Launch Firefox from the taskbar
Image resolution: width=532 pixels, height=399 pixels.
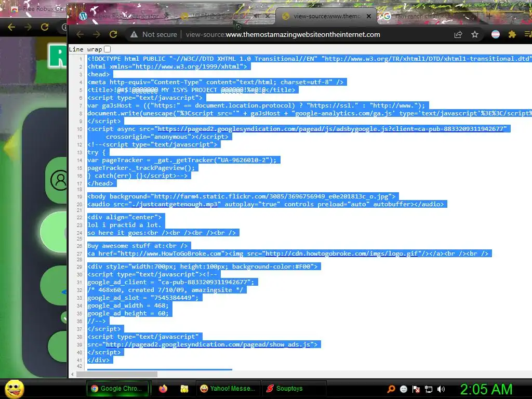163,389
